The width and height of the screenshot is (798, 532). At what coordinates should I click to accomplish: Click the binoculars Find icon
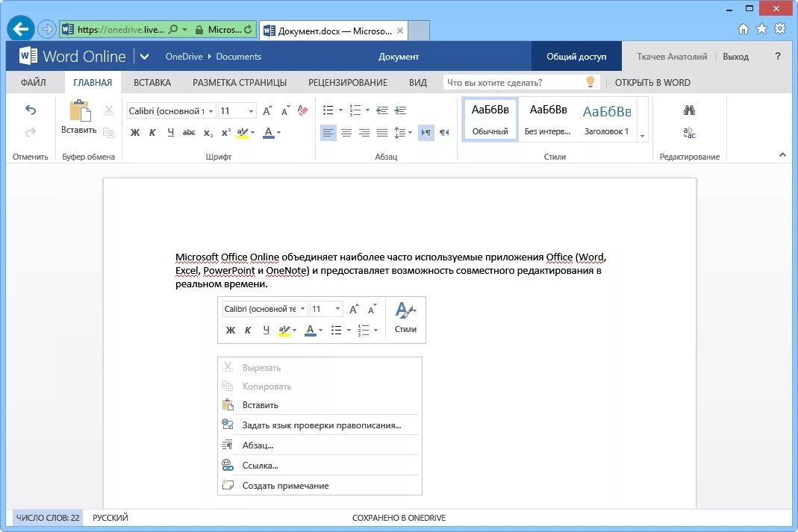click(689, 110)
